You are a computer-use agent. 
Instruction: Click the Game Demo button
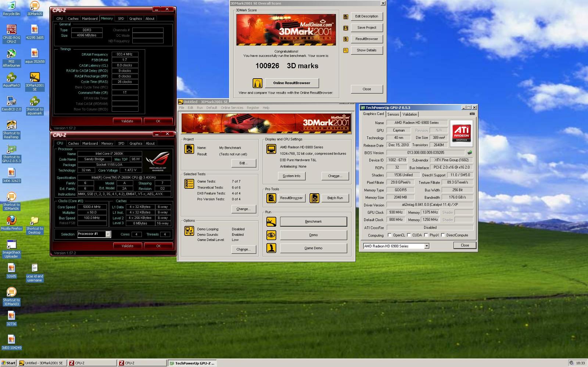(313, 248)
